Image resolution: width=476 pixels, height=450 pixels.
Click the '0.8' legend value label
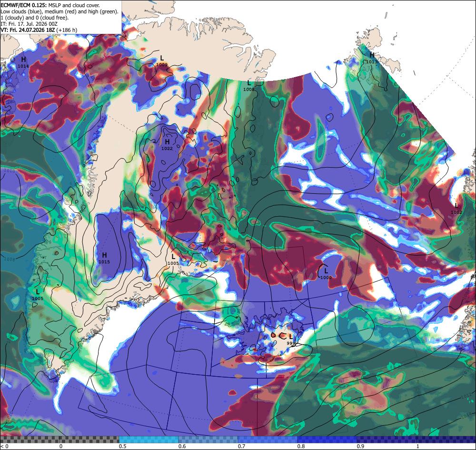(301, 446)
